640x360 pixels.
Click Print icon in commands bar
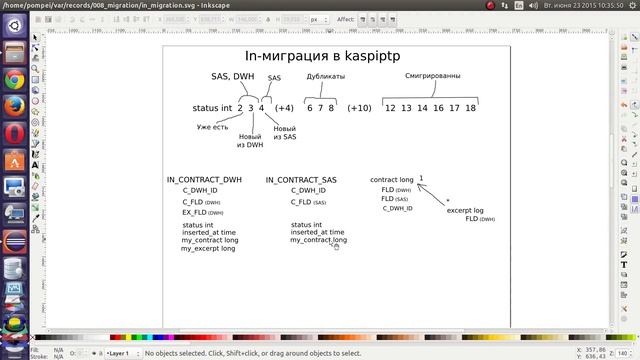tap(624, 67)
